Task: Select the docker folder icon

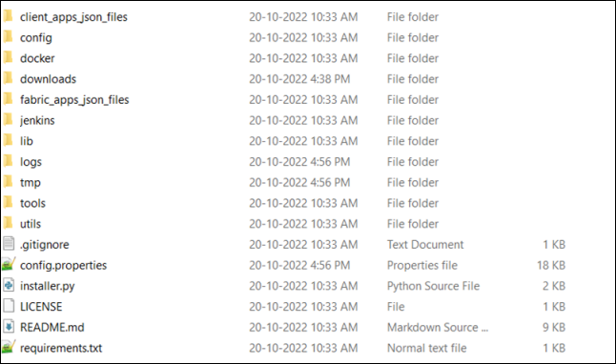Action: (x=8, y=58)
